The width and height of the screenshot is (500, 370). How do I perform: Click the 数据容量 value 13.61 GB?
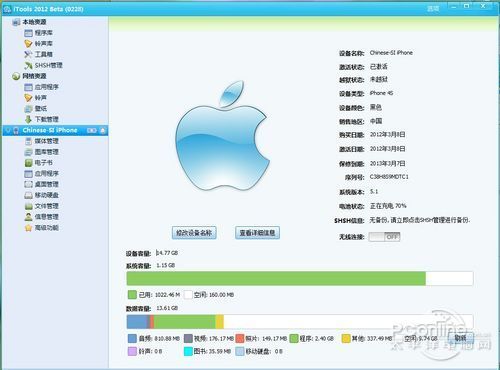[x=167, y=308]
